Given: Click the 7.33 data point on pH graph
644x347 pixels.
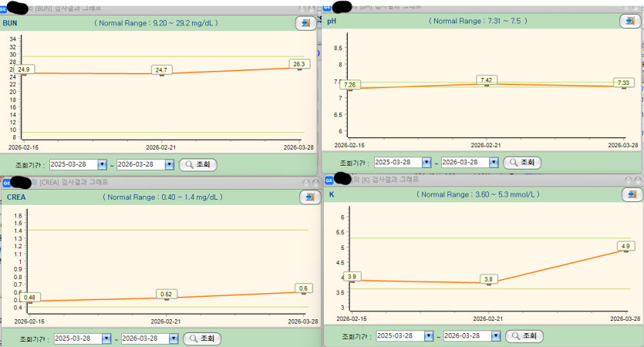Looking at the screenshot, I should [623, 83].
